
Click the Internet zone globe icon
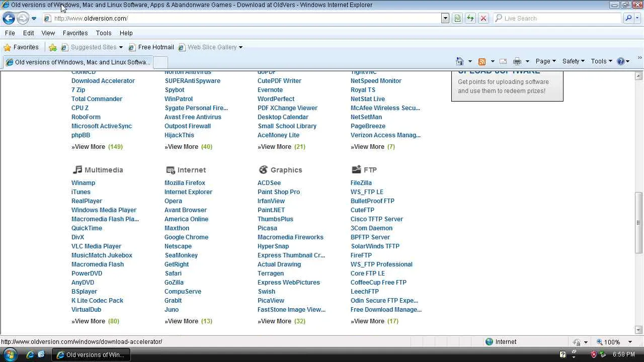click(x=489, y=342)
